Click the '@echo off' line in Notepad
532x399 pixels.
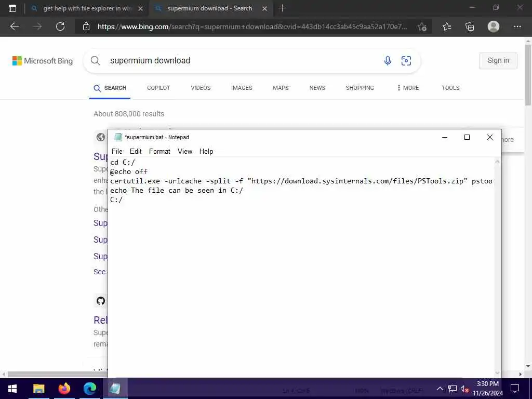click(129, 171)
